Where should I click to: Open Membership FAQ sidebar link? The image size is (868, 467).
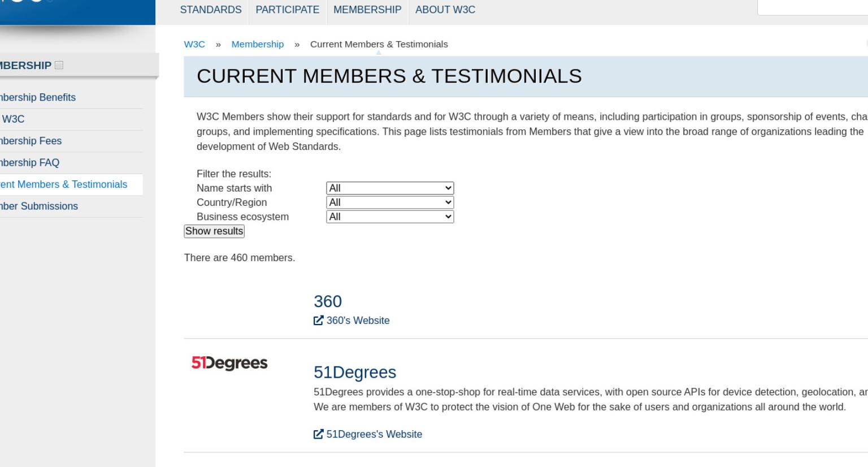point(30,163)
